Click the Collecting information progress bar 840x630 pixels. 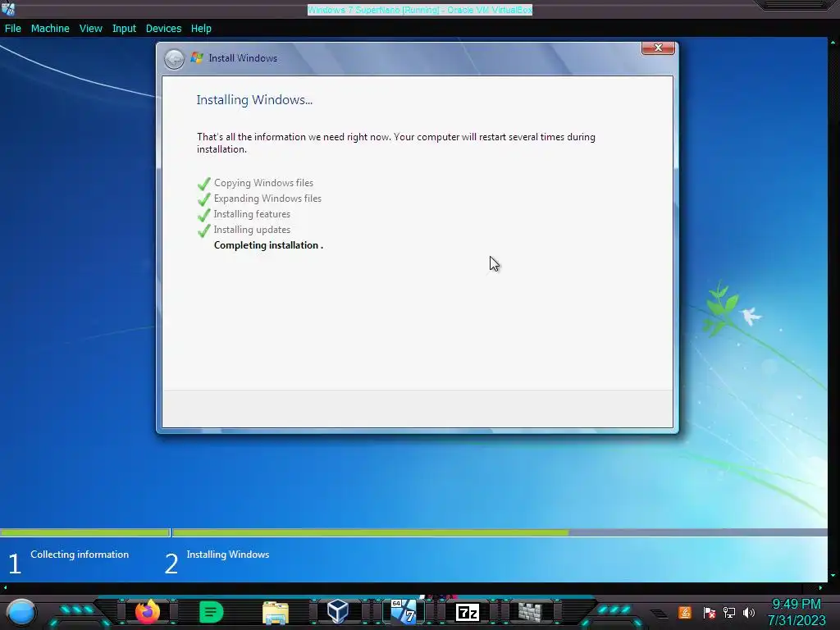(85, 532)
